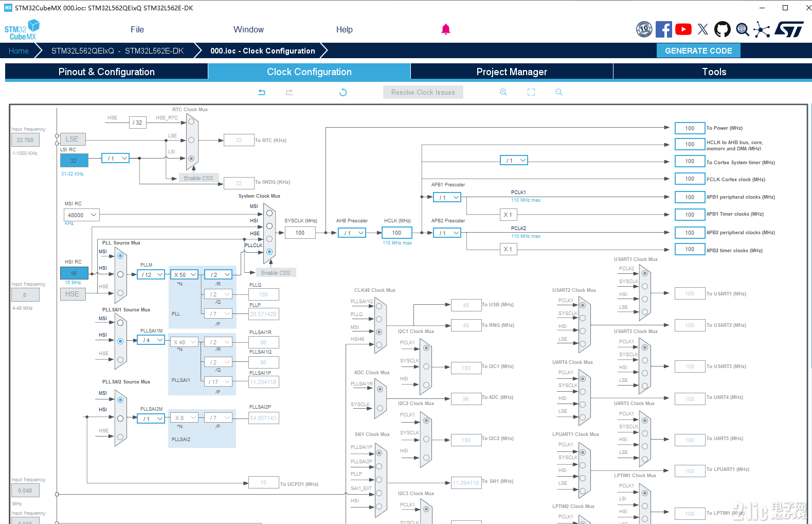Open the Help menu

[x=345, y=30]
